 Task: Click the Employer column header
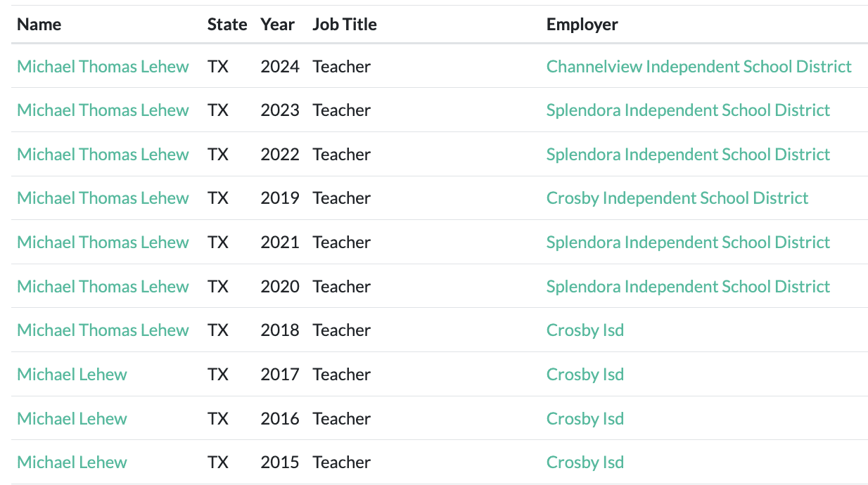[582, 25]
